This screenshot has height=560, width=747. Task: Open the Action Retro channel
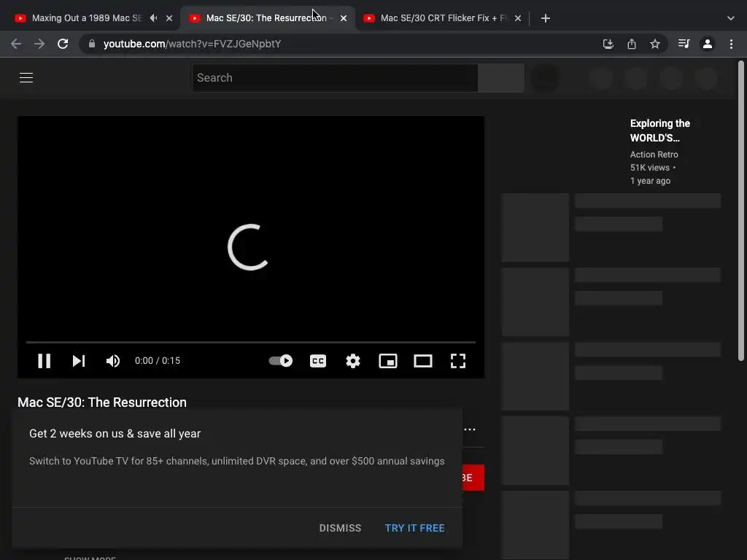click(654, 155)
